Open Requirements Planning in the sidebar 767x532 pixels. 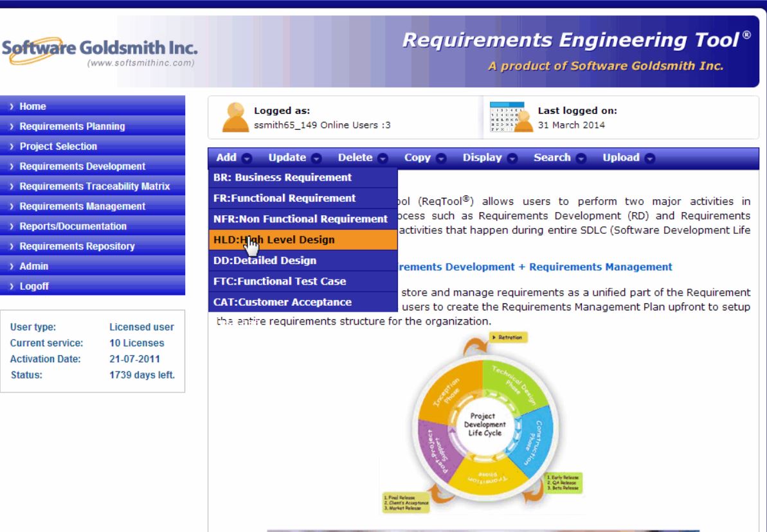click(x=93, y=126)
